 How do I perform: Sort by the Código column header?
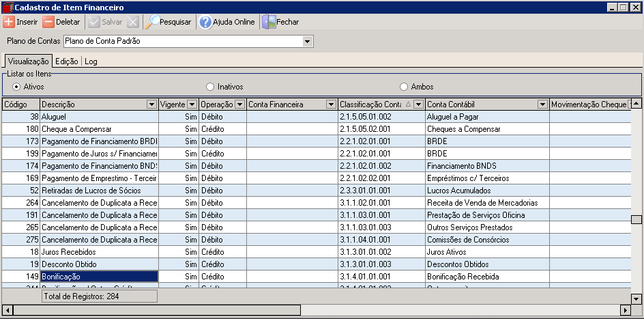21,105
